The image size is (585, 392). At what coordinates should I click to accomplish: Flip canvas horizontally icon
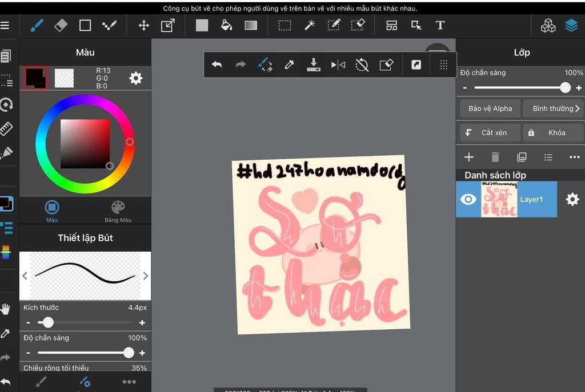pos(338,65)
